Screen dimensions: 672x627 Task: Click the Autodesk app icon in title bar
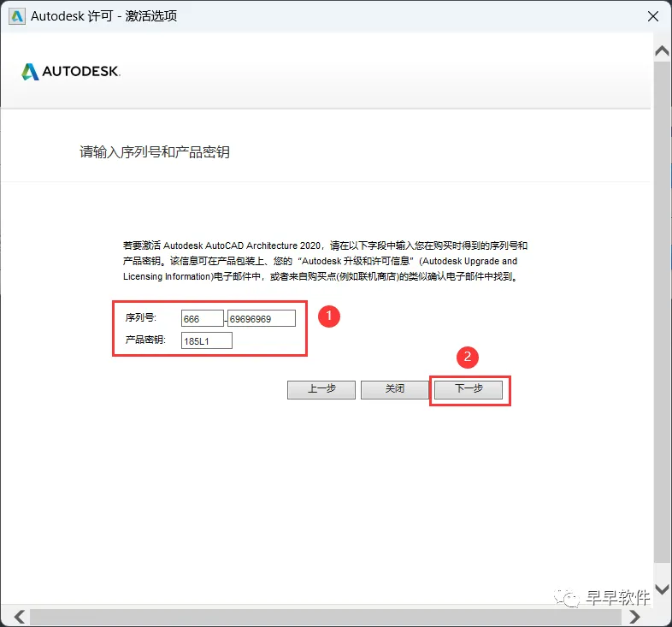coord(17,16)
